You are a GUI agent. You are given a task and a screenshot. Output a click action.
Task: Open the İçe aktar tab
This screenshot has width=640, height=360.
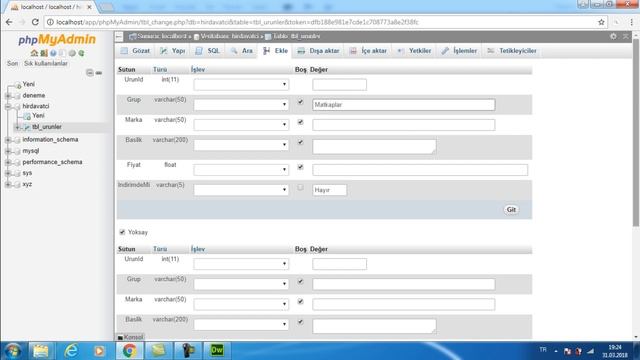[368, 51]
